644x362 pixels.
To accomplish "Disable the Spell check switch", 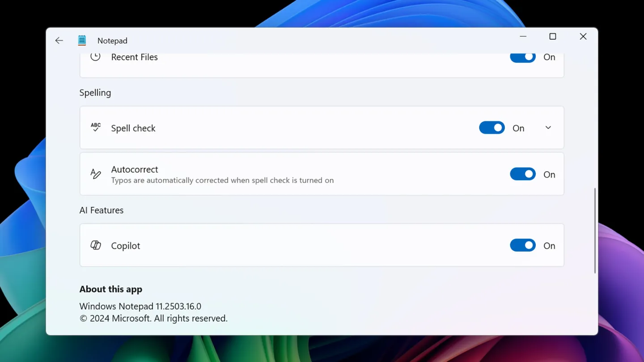I will pyautogui.click(x=491, y=128).
